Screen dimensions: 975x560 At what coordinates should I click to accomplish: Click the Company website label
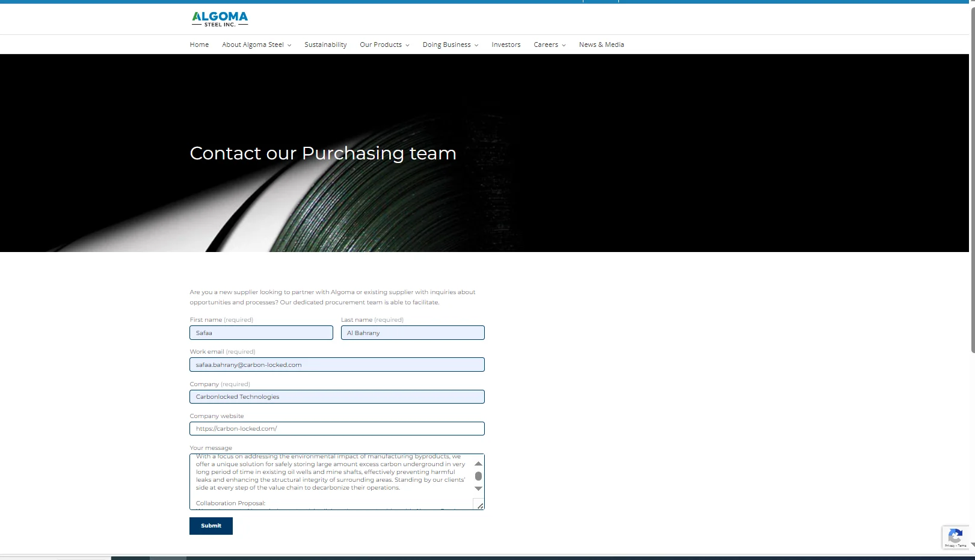tap(217, 416)
